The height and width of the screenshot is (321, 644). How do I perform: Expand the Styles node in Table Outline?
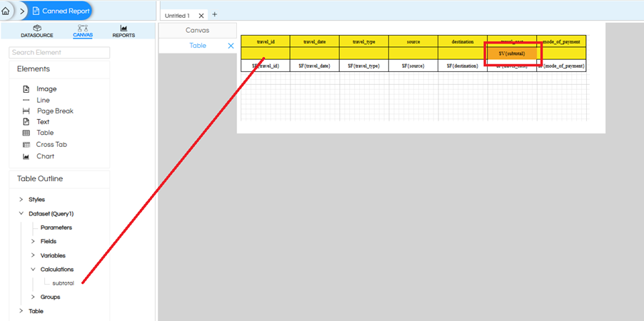21,200
